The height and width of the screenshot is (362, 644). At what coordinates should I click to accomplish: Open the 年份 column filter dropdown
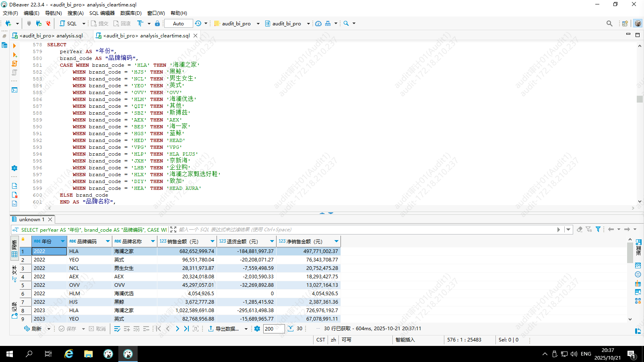[62, 241]
